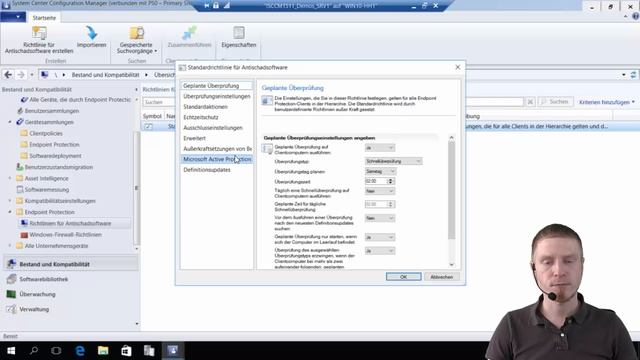Image resolution: width=640 pixels, height=360 pixels.
Task: Collapse the Endpoint Protection tree node
Action: (10, 212)
